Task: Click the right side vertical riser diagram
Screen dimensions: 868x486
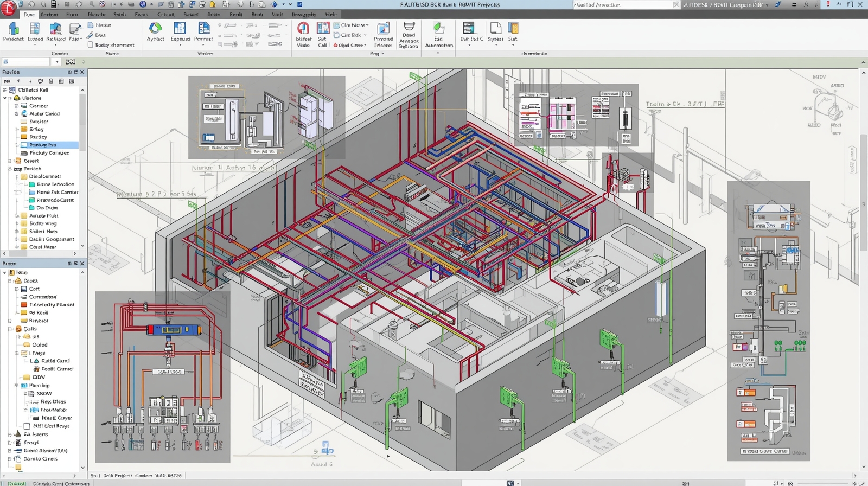Action: (768, 321)
